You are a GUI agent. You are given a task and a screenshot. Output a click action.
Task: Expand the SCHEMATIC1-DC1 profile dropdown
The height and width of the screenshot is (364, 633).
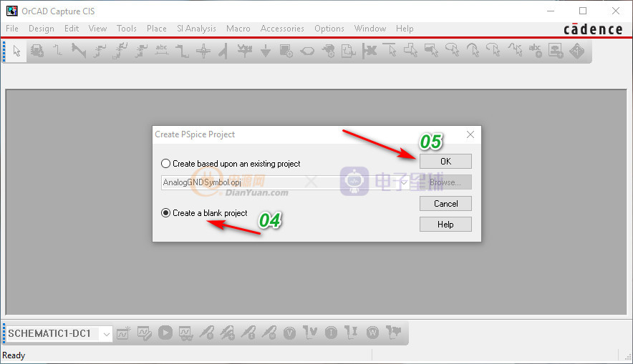[106, 334]
